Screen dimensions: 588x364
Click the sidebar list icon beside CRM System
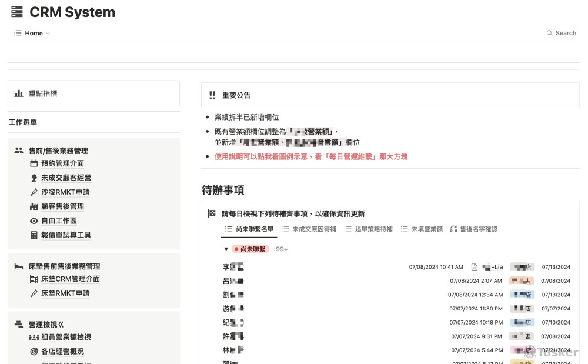(16, 11)
